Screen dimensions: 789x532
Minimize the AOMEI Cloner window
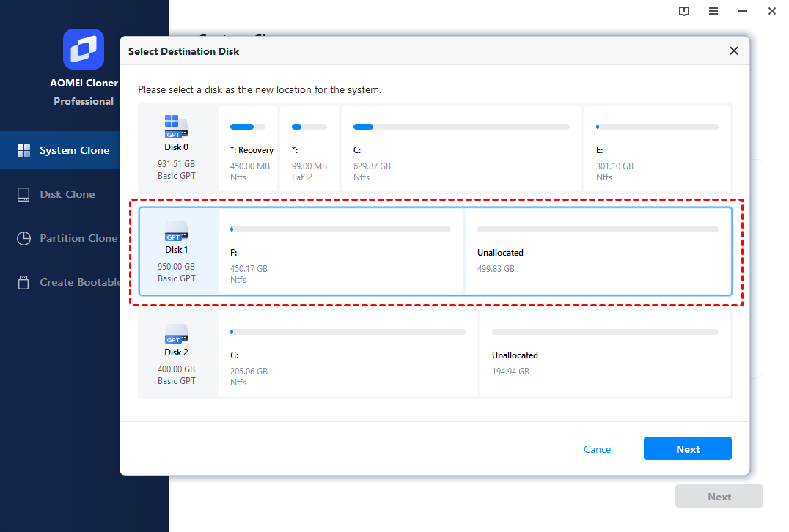click(x=742, y=11)
